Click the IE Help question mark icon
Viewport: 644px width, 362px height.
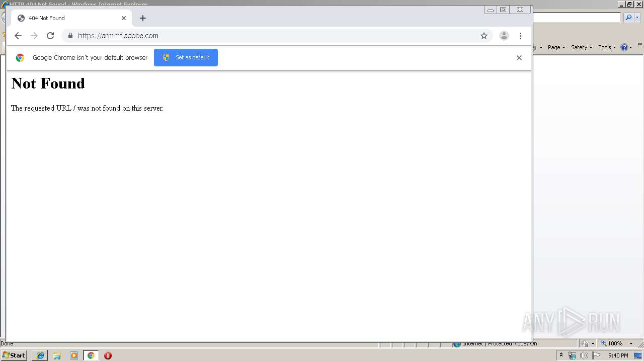click(624, 47)
